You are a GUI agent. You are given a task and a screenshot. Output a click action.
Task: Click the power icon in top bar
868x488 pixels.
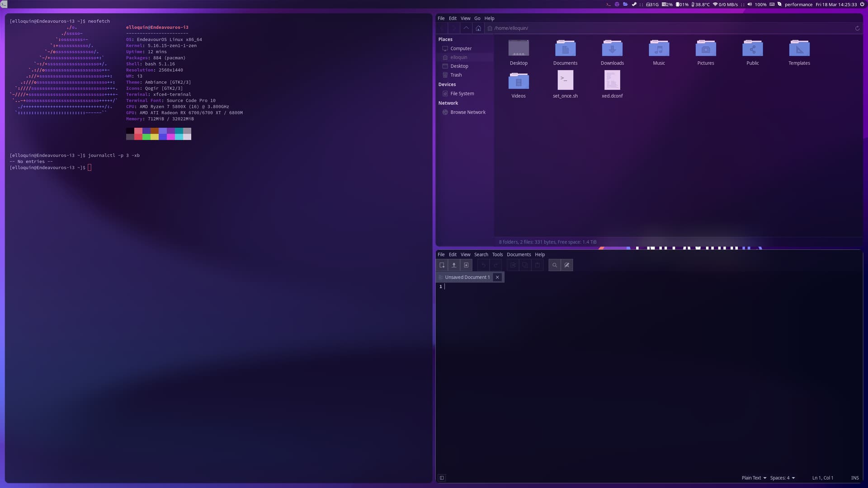pos(862,4)
